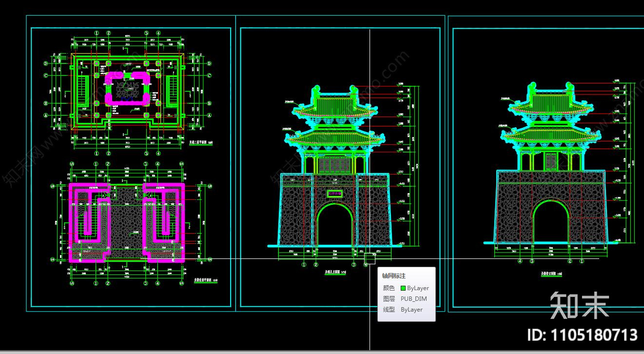The height and width of the screenshot is (354, 644).
Task: Pick the magenta central room in second-floor plan
Action: tap(128, 88)
